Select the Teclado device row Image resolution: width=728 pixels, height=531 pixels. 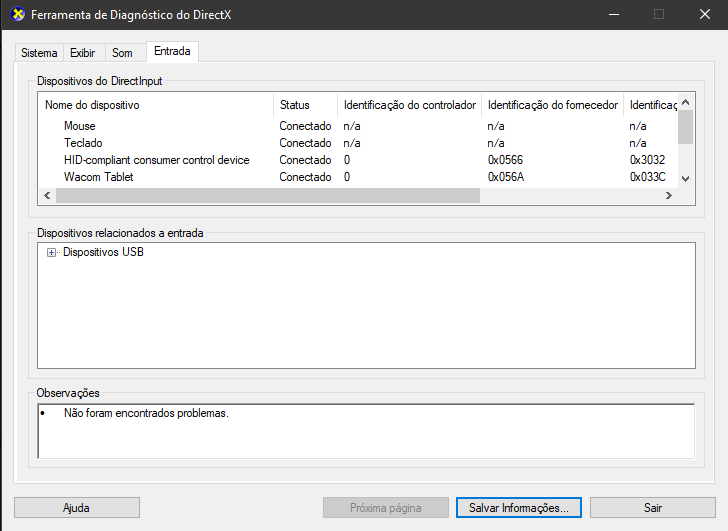coord(358,143)
